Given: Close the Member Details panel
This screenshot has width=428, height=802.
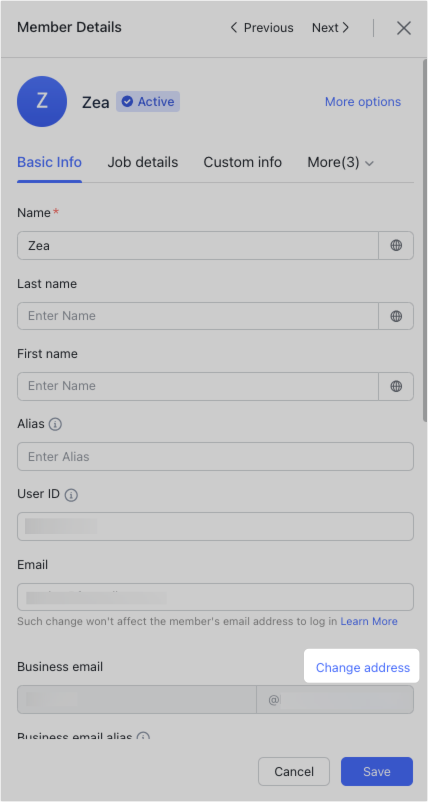Looking at the screenshot, I should point(404,28).
